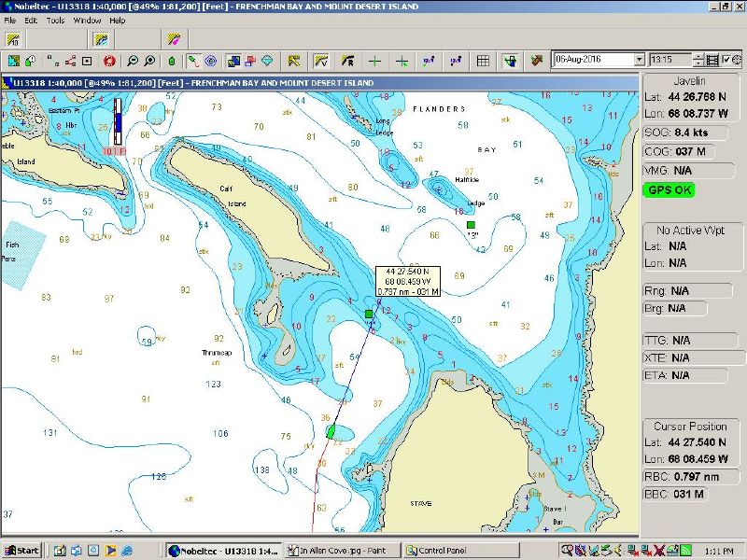The image size is (747, 560).
Task: Open the date dropdown showing 06-Aug-2016
Action: 639,60
